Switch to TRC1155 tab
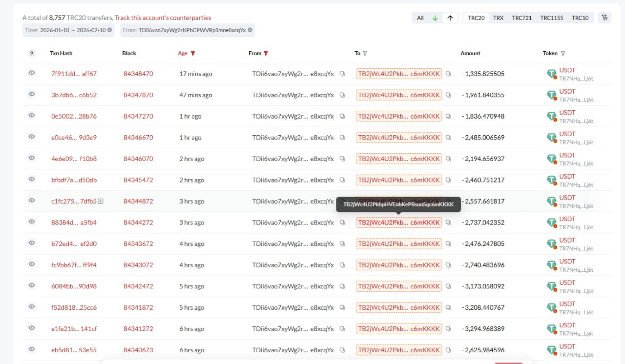625x364 pixels. [552, 18]
